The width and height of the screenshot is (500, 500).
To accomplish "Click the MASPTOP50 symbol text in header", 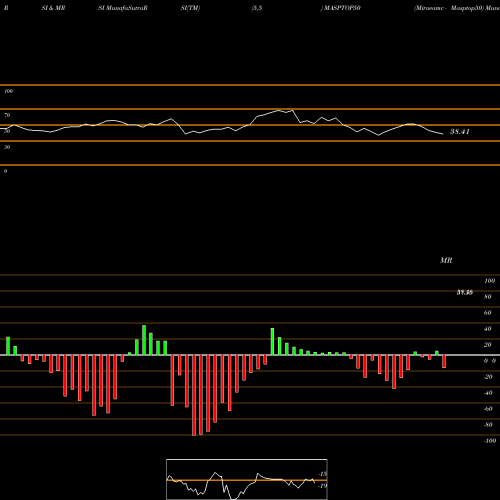I will point(342,8).
